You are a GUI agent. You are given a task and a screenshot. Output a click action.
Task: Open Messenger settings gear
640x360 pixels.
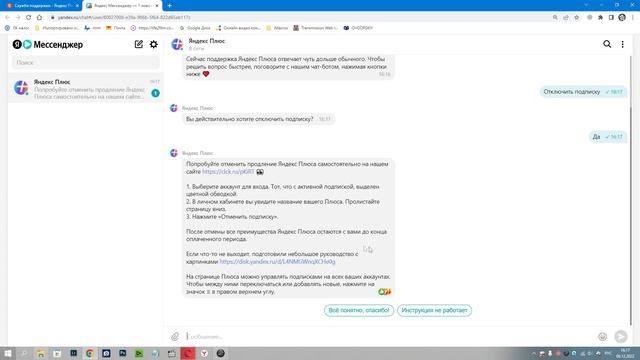(x=153, y=44)
